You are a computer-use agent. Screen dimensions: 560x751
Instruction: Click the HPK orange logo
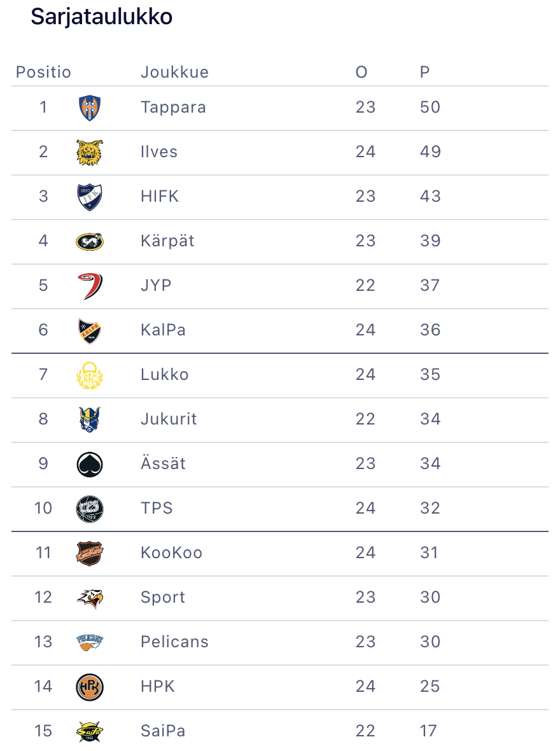(89, 687)
